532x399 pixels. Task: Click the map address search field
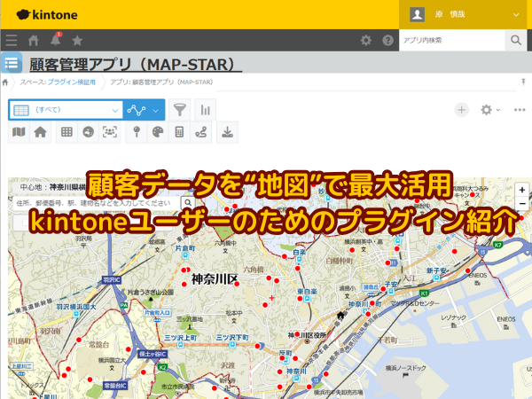[x=97, y=203]
